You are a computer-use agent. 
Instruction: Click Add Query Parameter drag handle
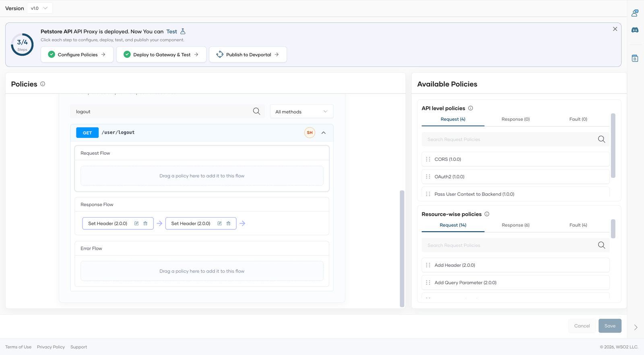coord(428,282)
